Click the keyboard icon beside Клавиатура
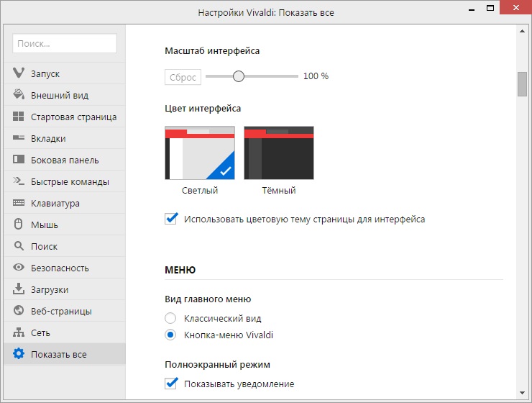 point(19,203)
